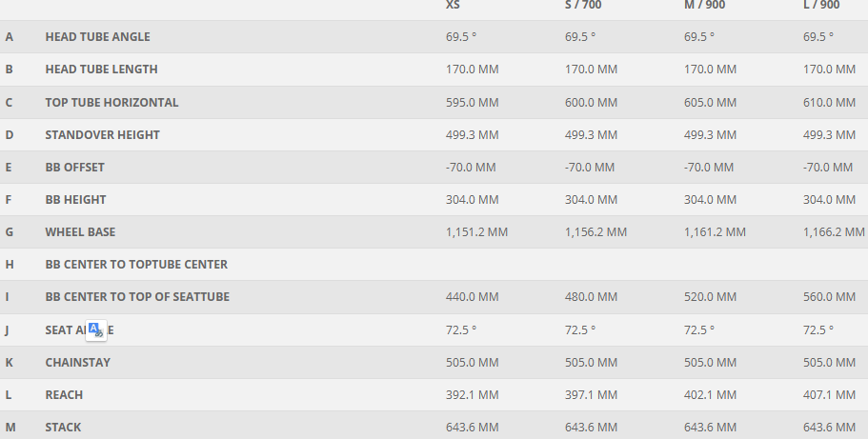Click the translate icon over Seat Angle
The width and height of the screenshot is (868, 439).
(95, 330)
